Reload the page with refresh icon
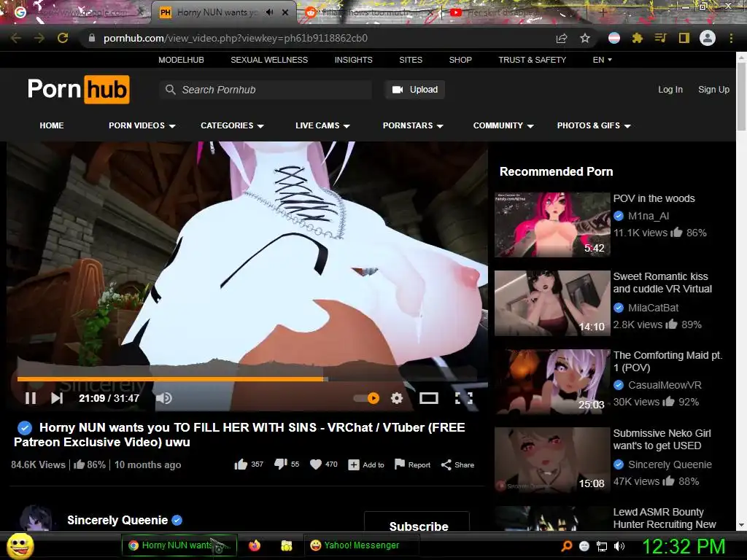 [63, 38]
